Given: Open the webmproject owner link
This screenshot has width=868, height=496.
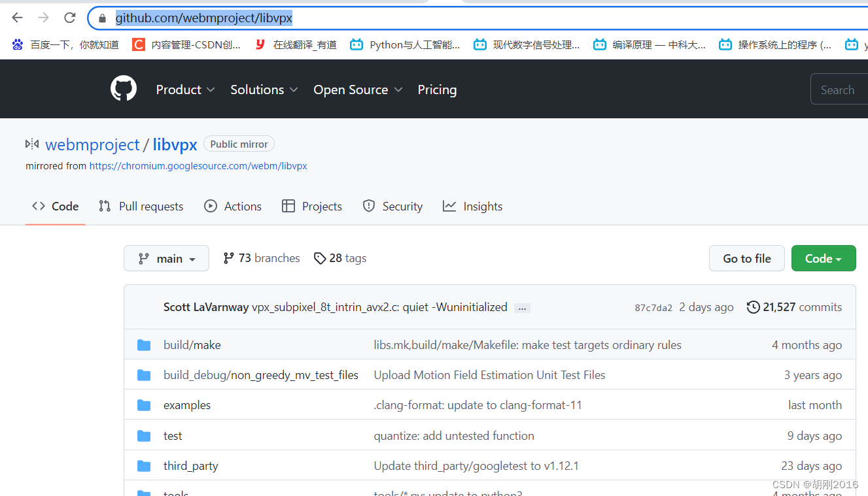Looking at the screenshot, I should 92,144.
